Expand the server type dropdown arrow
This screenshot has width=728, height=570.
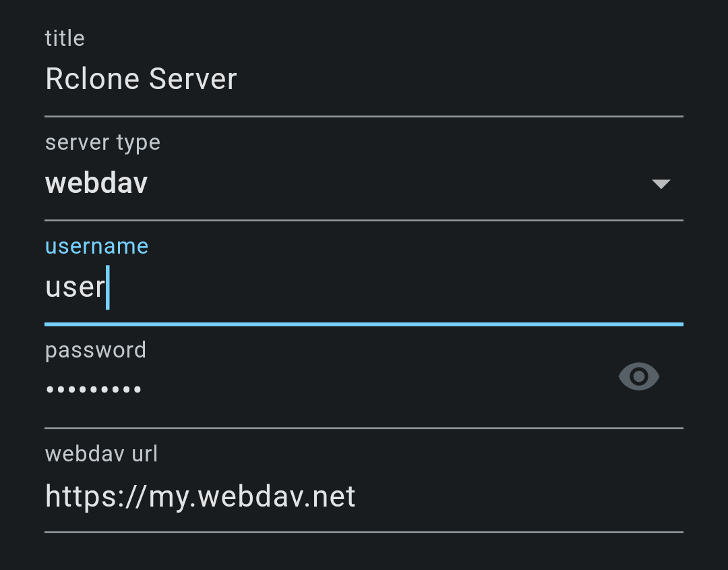(x=661, y=183)
